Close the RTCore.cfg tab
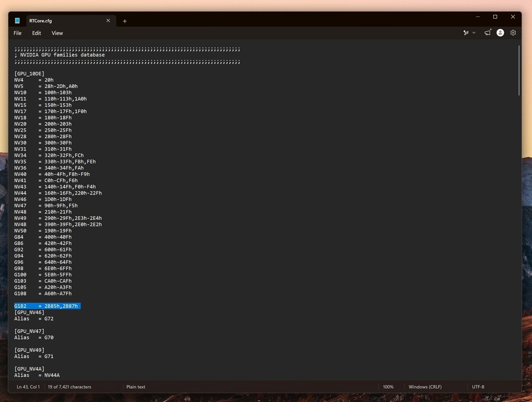This screenshot has width=532, height=402. [108, 21]
